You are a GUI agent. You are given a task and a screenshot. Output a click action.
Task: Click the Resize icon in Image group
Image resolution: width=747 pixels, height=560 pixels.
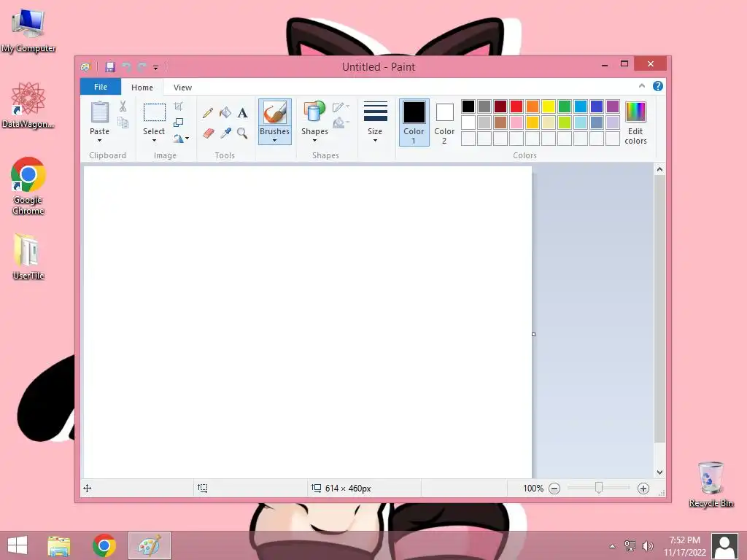click(x=178, y=122)
